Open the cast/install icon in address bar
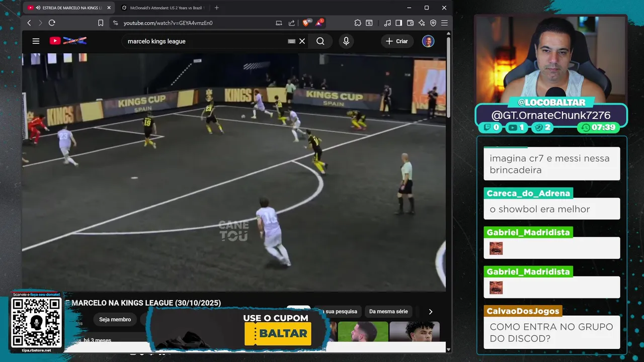This screenshot has height=362, width=644. (279, 23)
